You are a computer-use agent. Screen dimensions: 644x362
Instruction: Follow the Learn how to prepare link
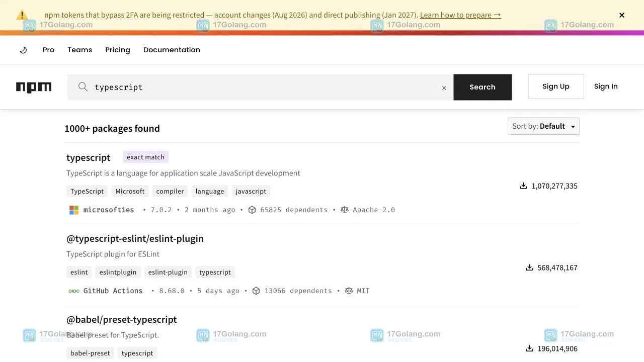[x=460, y=15]
